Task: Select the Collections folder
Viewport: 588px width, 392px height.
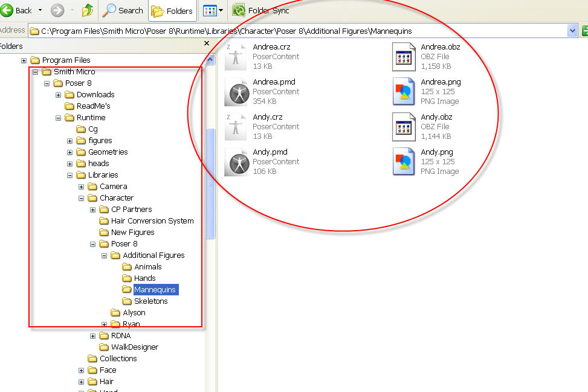Action: (118, 359)
